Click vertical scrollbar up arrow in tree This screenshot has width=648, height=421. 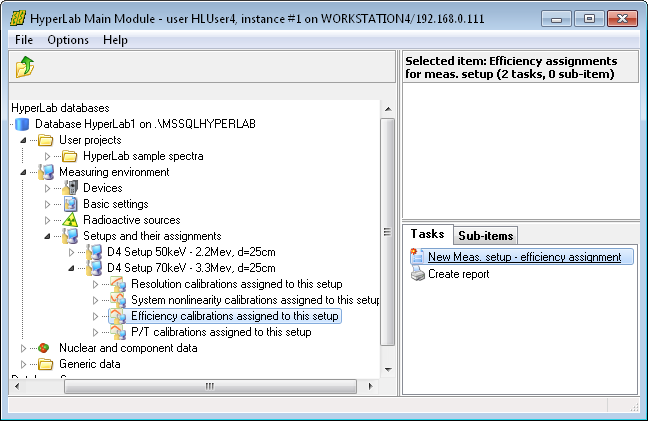click(x=388, y=109)
